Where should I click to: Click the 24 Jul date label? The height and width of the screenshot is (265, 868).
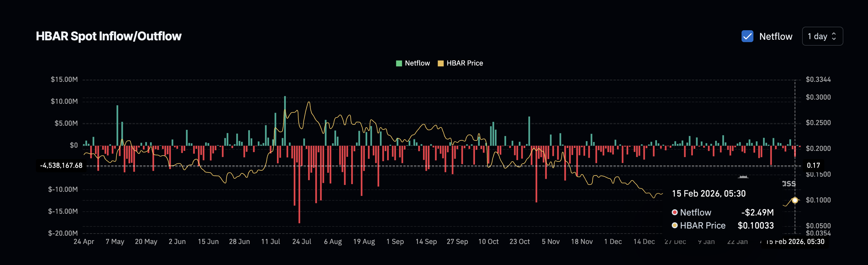(302, 242)
